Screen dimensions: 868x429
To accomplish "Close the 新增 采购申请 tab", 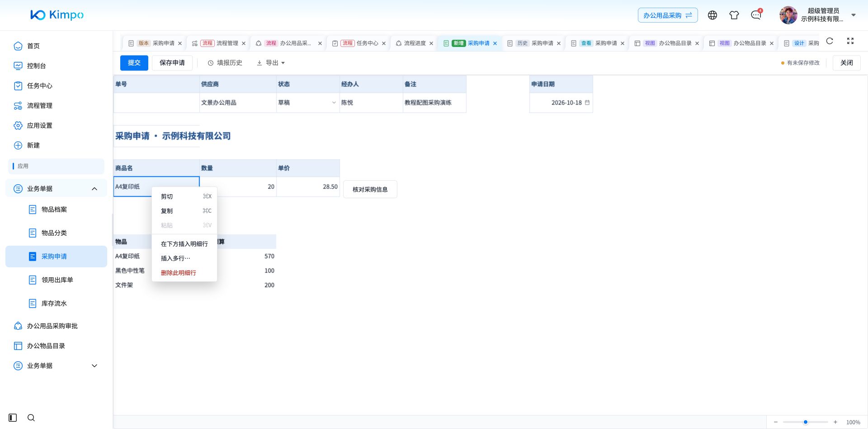I will click(495, 43).
